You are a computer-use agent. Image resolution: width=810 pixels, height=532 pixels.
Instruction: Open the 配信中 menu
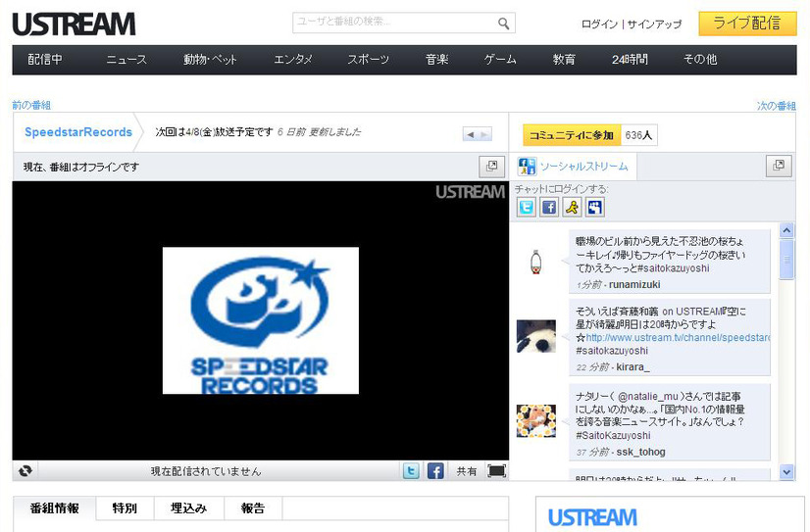[x=45, y=60]
